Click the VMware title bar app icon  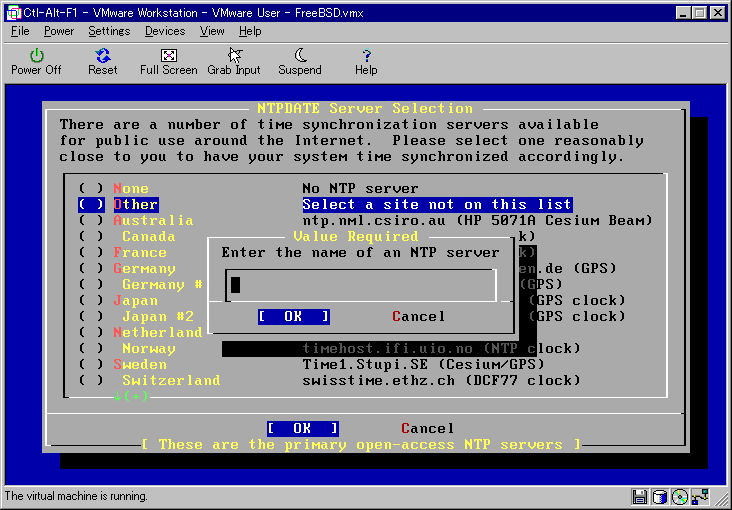(14, 13)
